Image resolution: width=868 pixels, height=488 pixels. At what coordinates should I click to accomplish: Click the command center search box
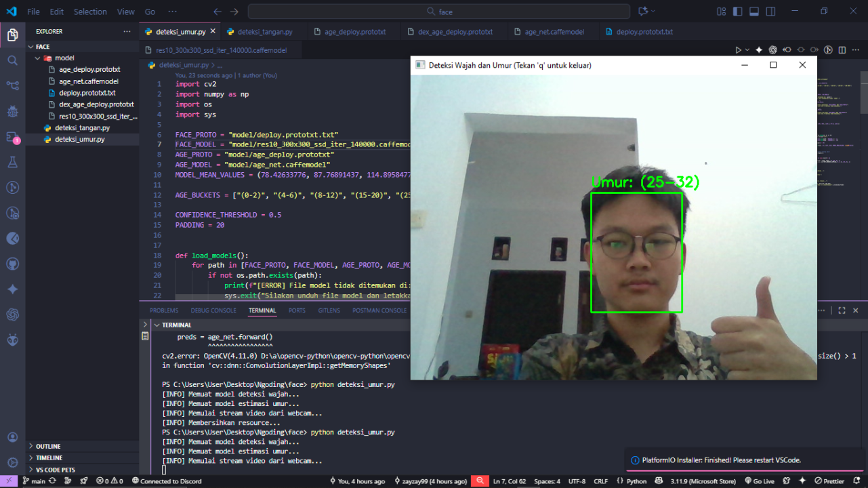440,12
